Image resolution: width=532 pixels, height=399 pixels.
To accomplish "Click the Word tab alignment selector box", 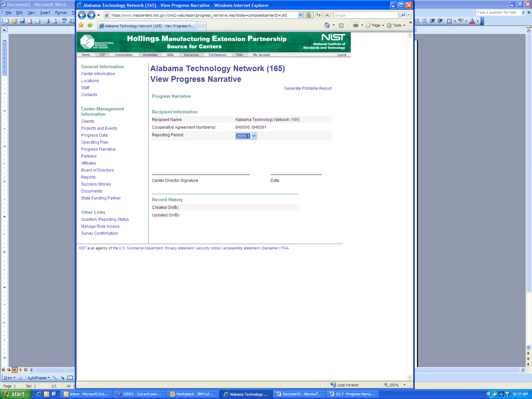I will point(4,30).
